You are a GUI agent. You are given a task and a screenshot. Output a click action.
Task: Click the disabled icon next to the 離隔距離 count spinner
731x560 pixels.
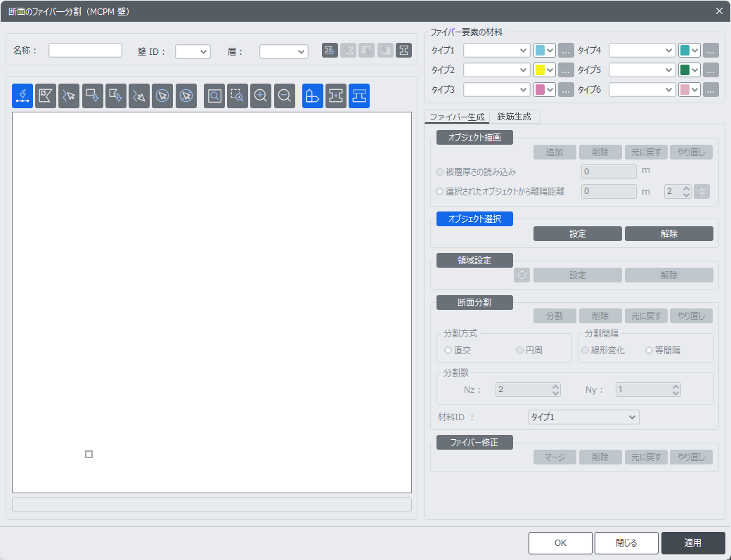pos(701,192)
